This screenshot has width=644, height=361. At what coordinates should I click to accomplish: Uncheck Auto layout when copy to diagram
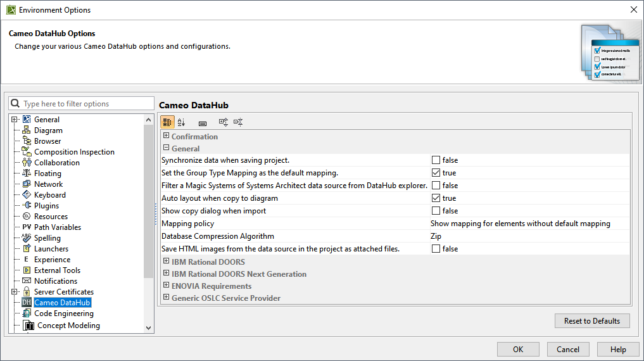pos(436,198)
